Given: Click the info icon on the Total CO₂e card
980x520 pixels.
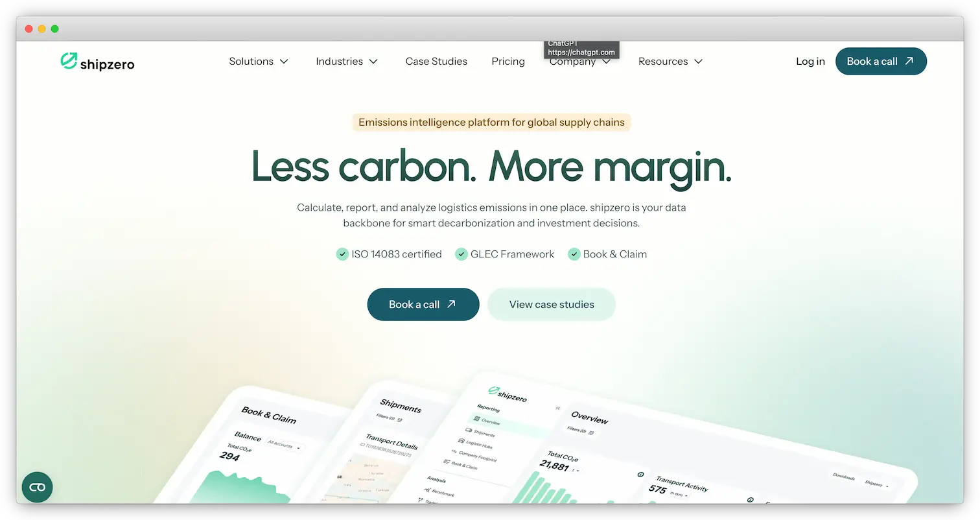Looking at the screenshot, I should coord(640,475).
